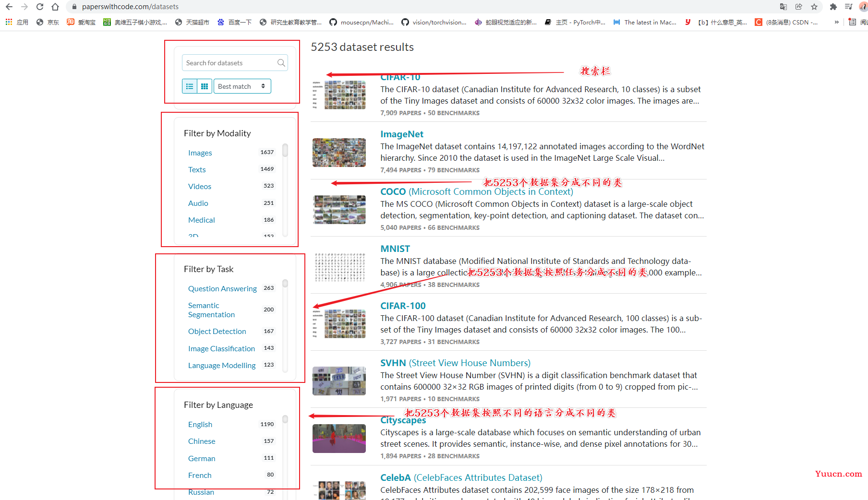Screen dimensions: 868x500
Task: Go back using the browser back arrow
Action: (9, 7)
